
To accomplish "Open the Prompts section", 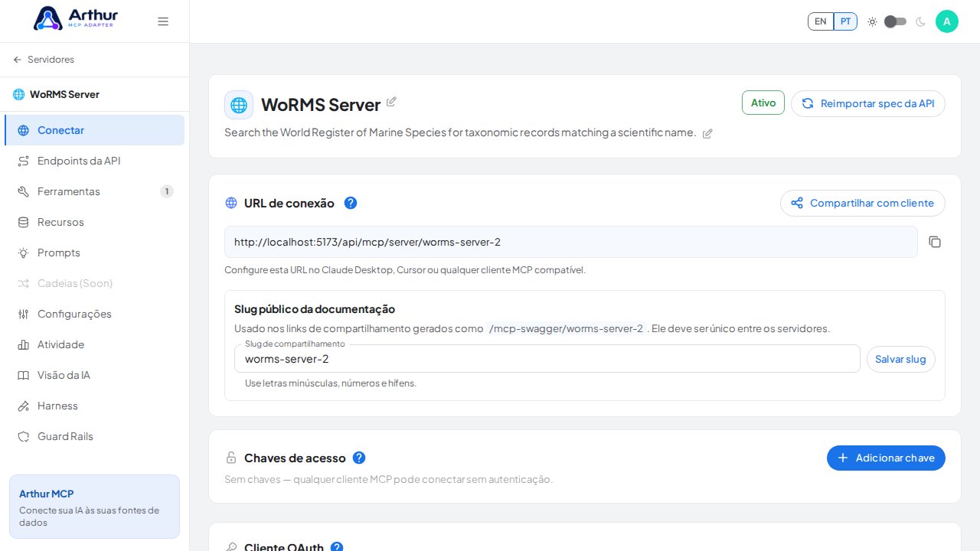I will click(x=95, y=253).
